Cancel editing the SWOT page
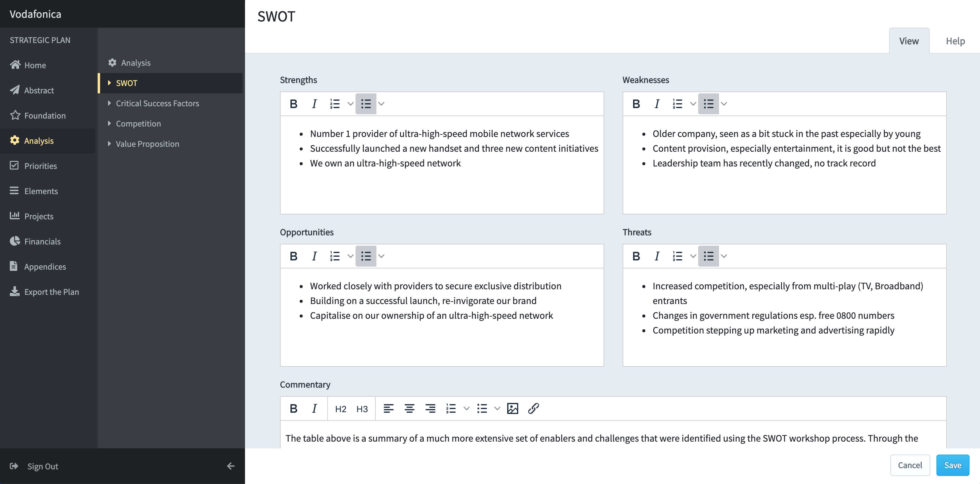This screenshot has height=484, width=980. tap(910, 465)
